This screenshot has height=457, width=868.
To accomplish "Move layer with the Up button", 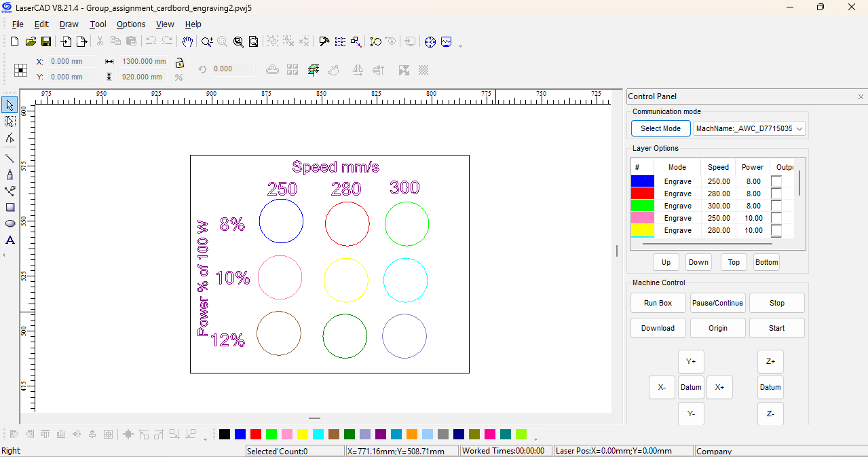I will pyautogui.click(x=666, y=262).
